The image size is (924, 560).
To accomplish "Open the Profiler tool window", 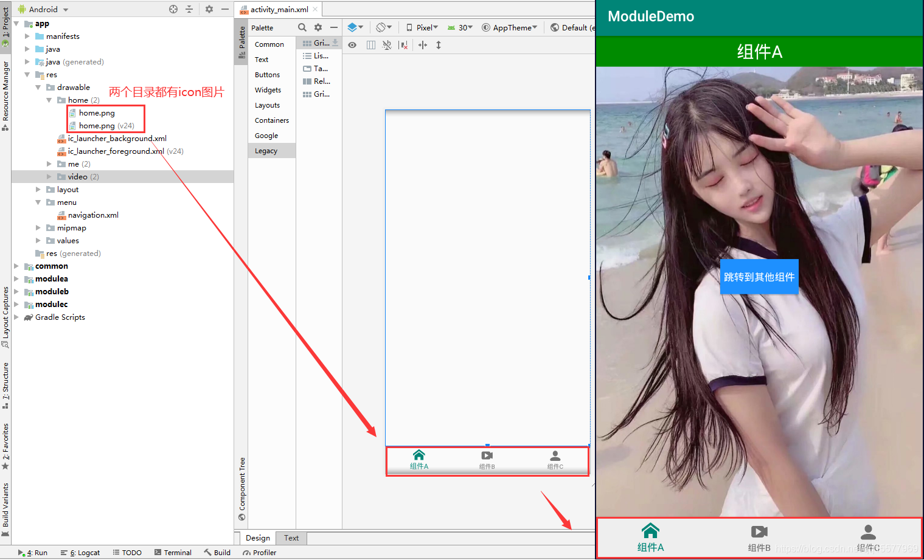I will pyautogui.click(x=259, y=552).
